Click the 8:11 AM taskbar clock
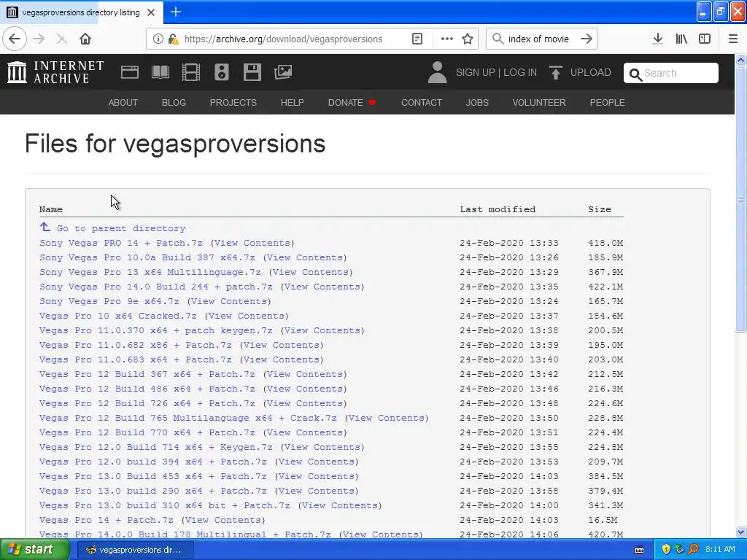 click(720, 550)
